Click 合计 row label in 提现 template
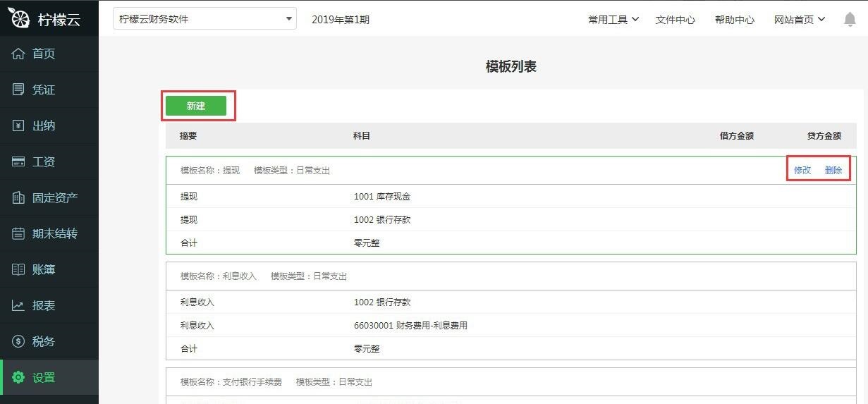Image resolution: width=868 pixels, height=404 pixels. 188,243
